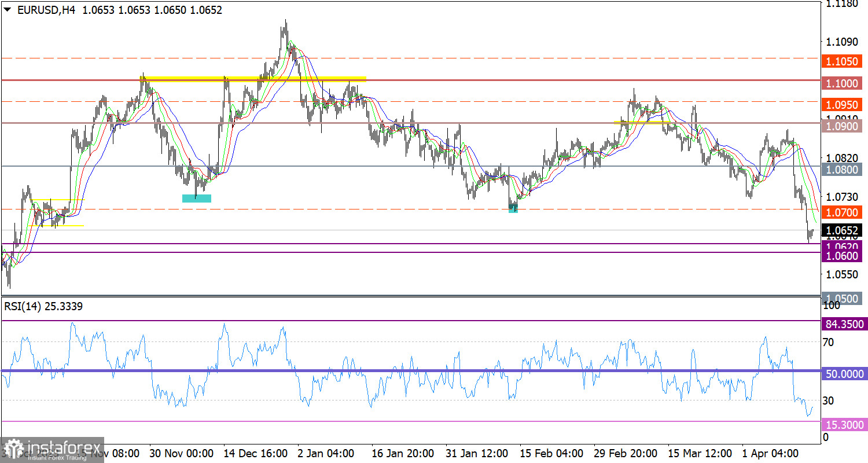Open the chart menu triangle beside EURUSD,H4
868x463 pixels.
(x=8, y=10)
